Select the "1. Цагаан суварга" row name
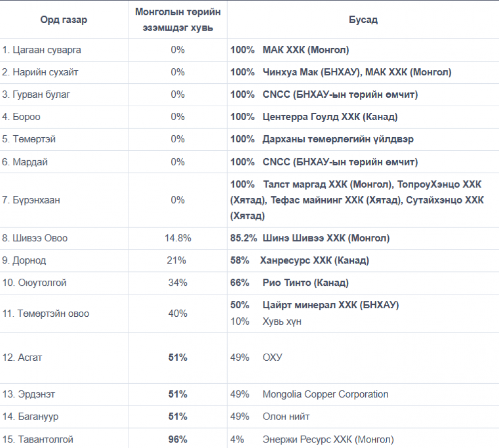This screenshot has width=499, height=448. coord(41,50)
